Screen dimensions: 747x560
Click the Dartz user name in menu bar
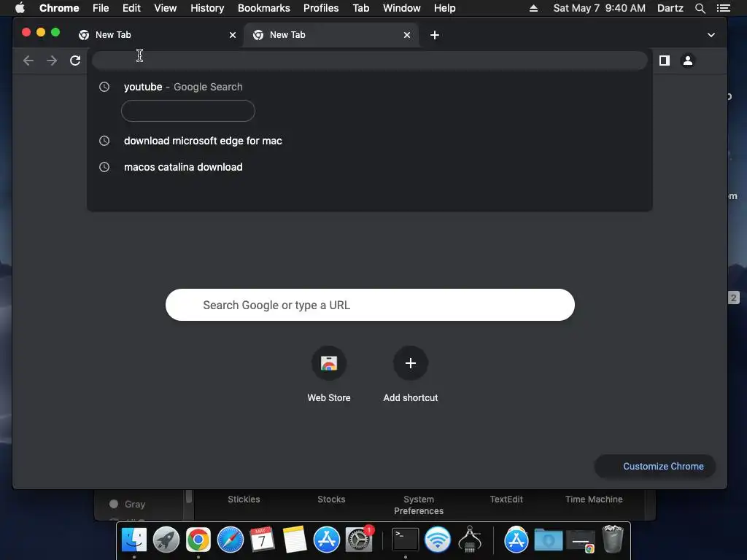[x=670, y=8]
